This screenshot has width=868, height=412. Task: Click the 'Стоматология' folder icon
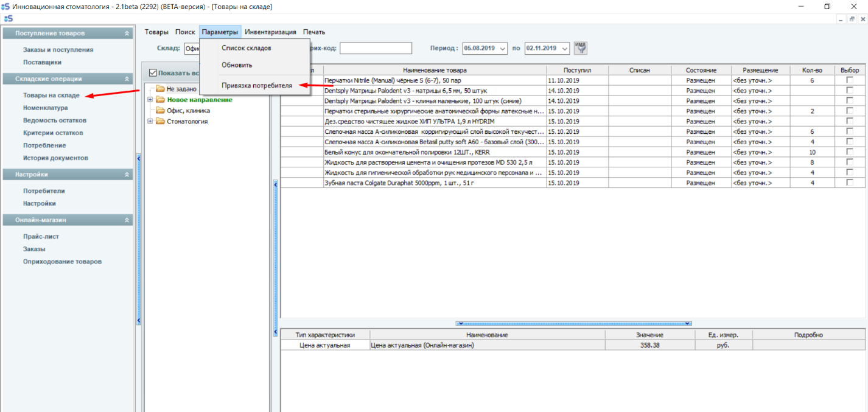point(160,122)
